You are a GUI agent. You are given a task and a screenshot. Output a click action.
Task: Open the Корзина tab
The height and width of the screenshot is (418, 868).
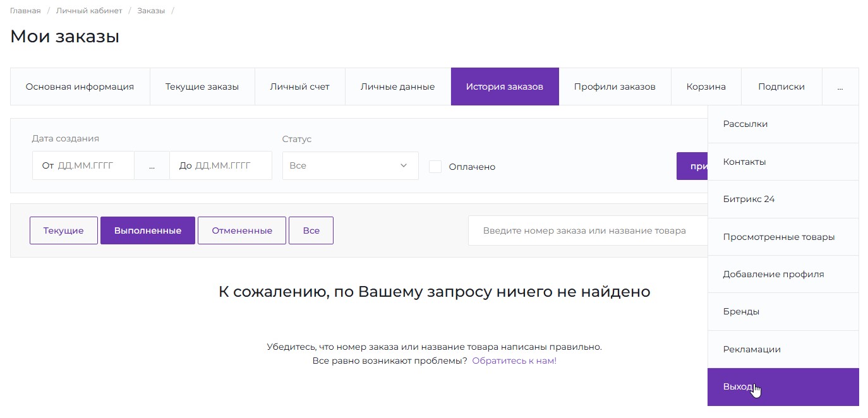[x=706, y=87]
